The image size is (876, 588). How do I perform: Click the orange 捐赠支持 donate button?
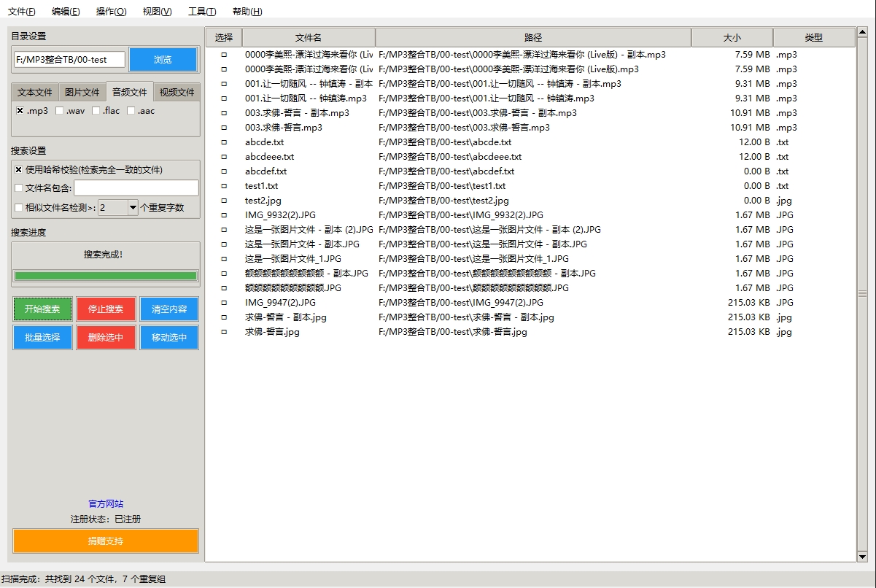105,541
